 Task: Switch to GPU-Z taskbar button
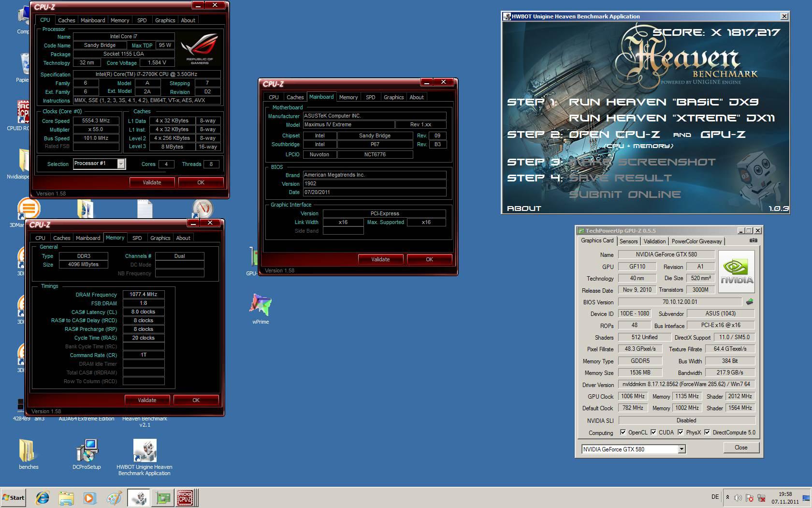[163, 498]
